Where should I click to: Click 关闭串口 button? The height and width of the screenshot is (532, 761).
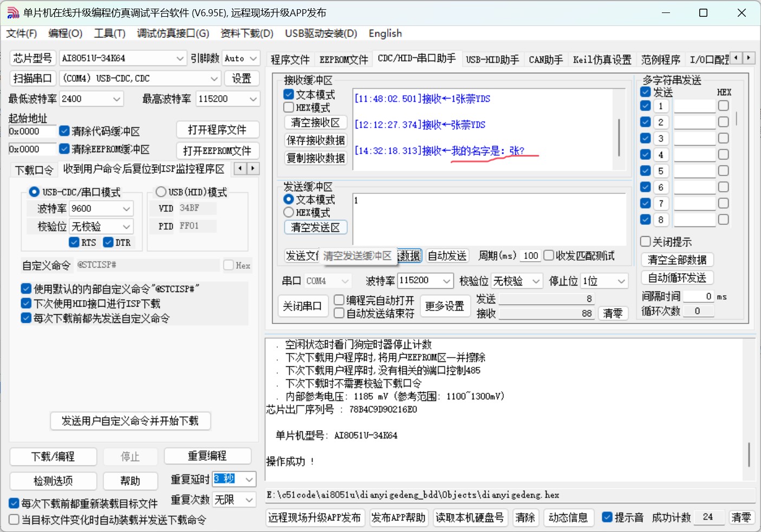tap(302, 306)
